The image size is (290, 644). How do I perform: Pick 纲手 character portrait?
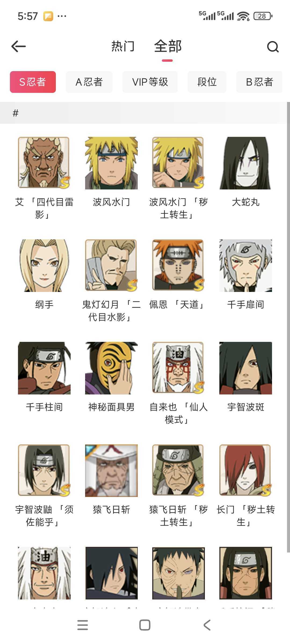point(44,266)
